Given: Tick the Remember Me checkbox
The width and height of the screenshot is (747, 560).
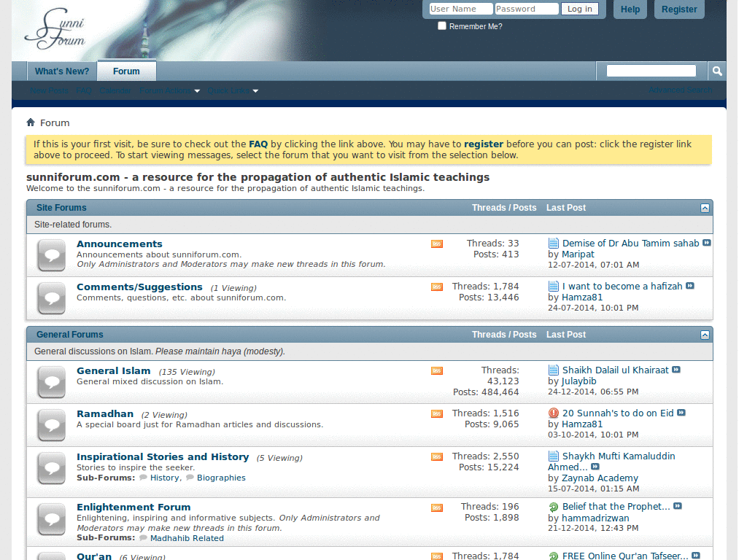Looking at the screenshot, I should coord(442,26).
